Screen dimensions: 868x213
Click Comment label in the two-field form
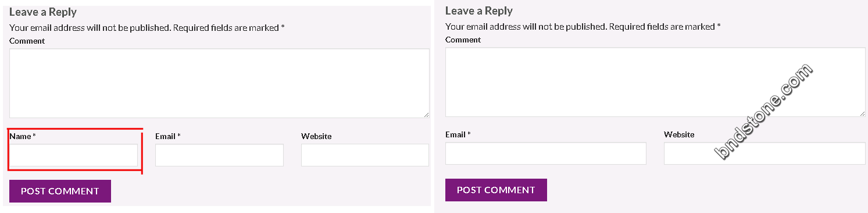click(463, 40)
